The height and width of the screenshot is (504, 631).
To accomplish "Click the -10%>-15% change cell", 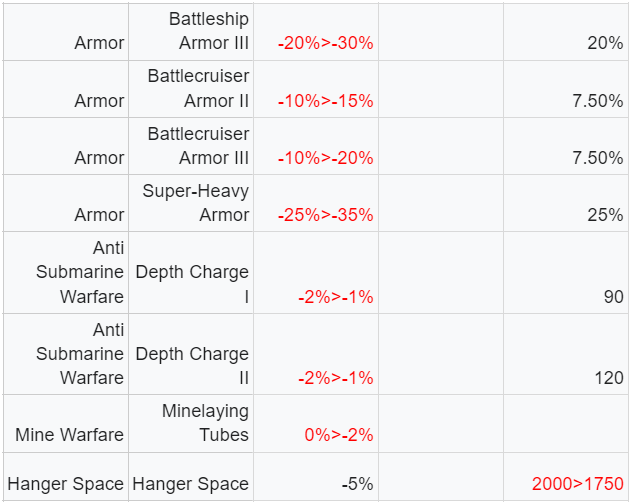I will tap(316, 89).
